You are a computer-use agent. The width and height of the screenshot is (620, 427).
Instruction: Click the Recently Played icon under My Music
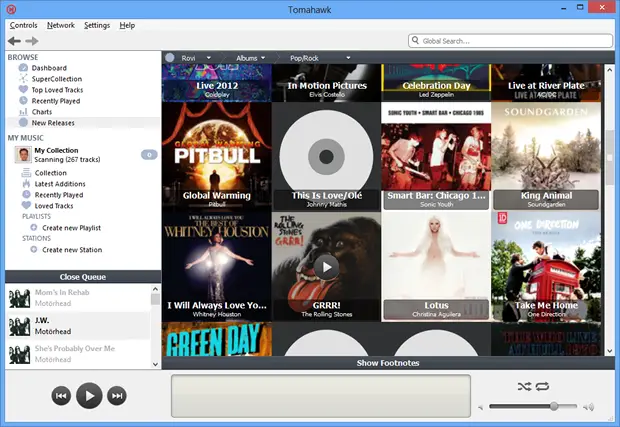tap(26, 195)
